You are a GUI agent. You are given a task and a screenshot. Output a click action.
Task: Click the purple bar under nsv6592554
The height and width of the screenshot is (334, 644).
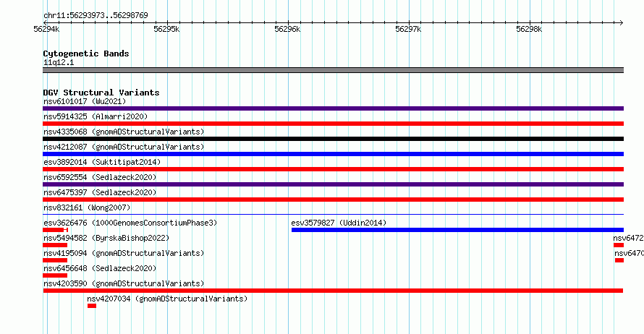333,184
